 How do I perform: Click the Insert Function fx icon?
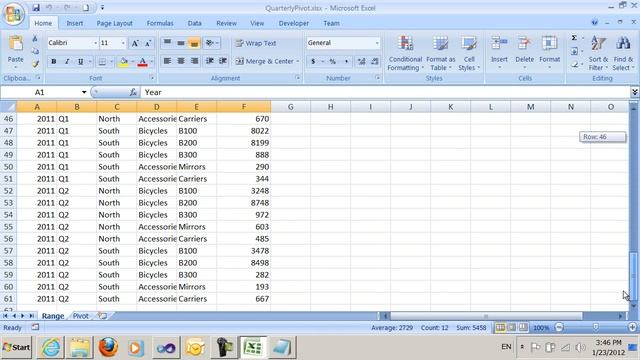pos(133,93)
